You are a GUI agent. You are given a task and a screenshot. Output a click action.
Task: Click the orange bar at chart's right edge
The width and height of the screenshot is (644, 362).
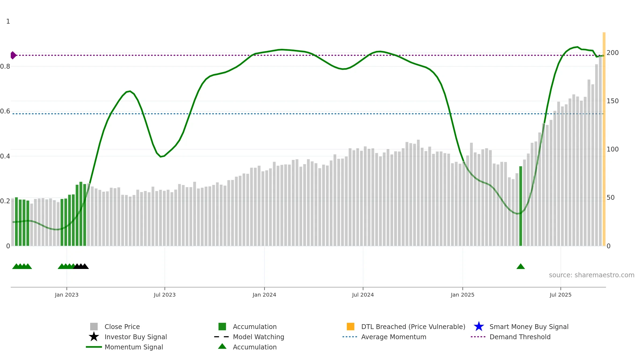click(604, 139)
